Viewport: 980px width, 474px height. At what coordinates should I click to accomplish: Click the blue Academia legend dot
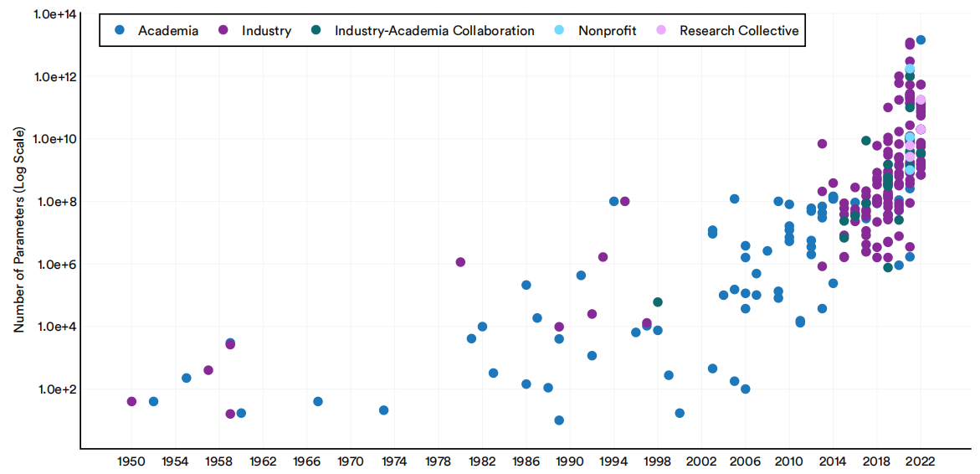[x=119, y=31]
